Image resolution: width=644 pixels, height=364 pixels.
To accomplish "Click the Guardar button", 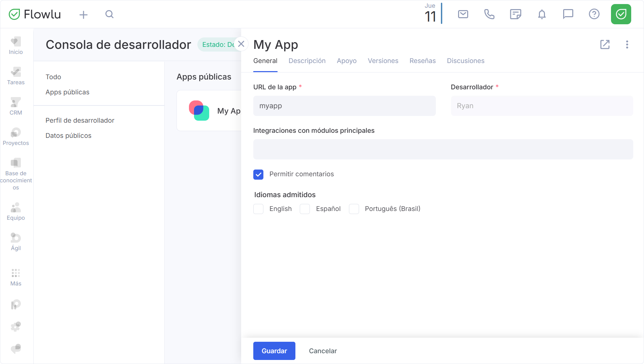I will point(274,351).
